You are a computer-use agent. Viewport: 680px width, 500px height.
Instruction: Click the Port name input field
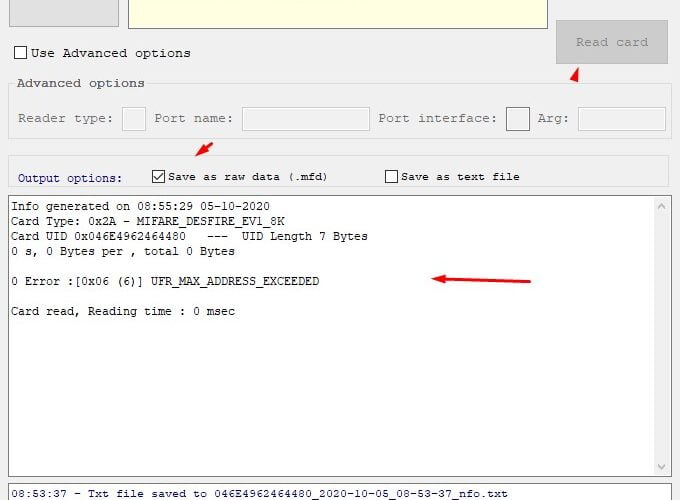coord(306,119)
